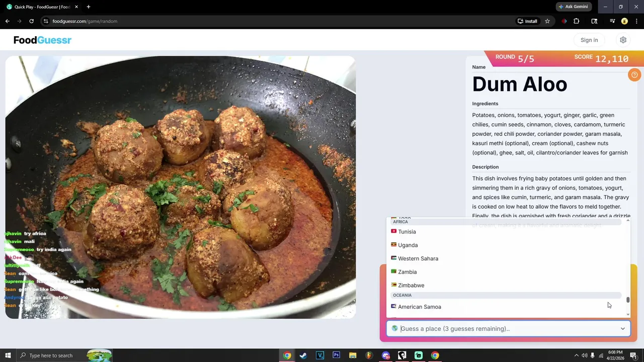The height and width of the screenshot is (362, 644).
Task: Click Ask Gemini button
Action: [x=574, y=7]
